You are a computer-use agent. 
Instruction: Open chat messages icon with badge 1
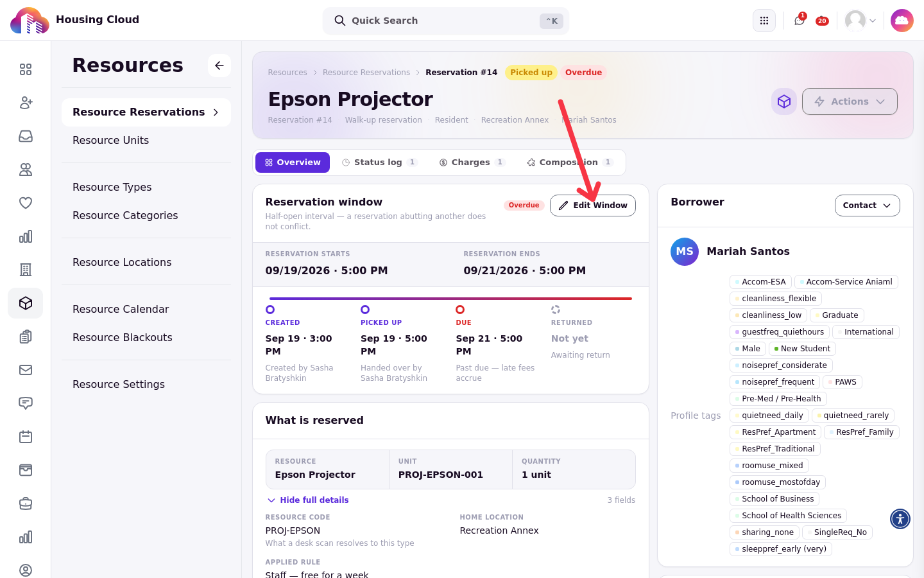[x=800, y=21]
